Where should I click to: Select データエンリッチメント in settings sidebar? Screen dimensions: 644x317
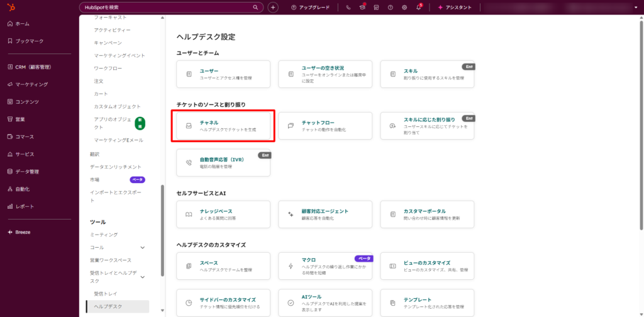click(116, 167)
